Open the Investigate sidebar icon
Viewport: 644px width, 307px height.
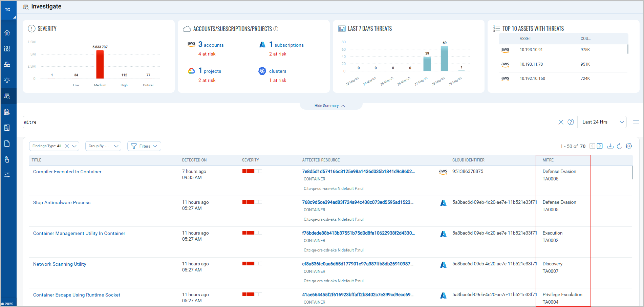[7, 96]
